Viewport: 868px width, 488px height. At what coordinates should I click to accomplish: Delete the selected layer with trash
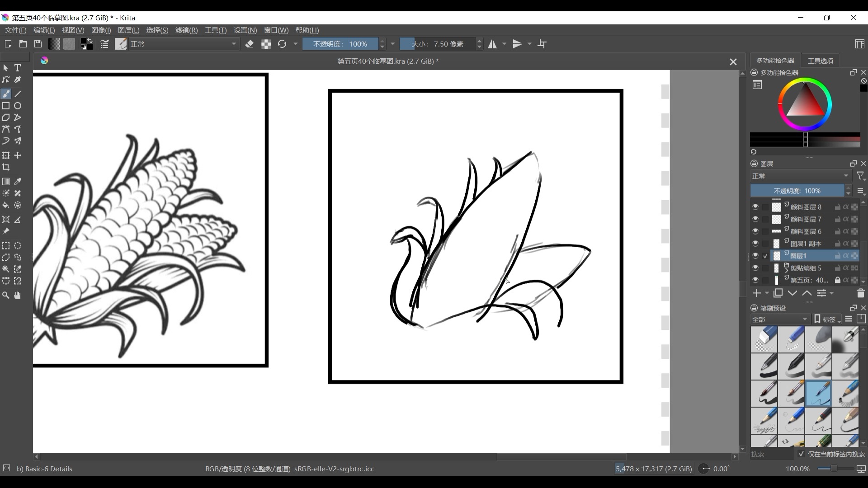[x=860, y=293]
